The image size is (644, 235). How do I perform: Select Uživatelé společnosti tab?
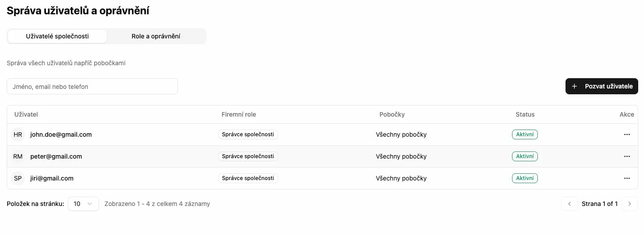[x=57, y=36]
